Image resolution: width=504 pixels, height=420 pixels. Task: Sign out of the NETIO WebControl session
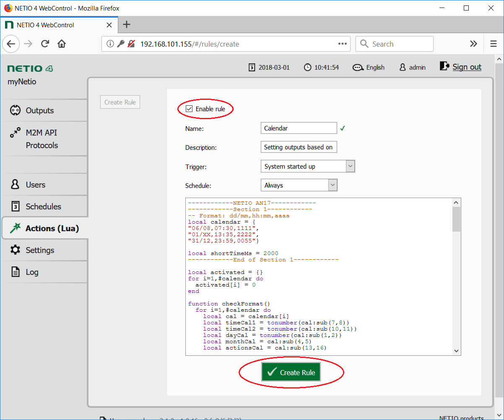pyautogui.click(x=467, y=67)
